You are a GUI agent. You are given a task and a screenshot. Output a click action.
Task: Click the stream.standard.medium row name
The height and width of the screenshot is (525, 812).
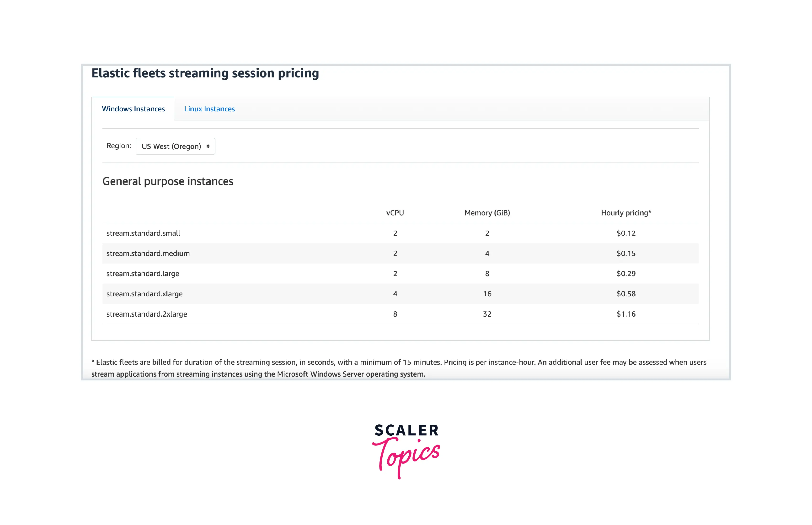[148, 253]
